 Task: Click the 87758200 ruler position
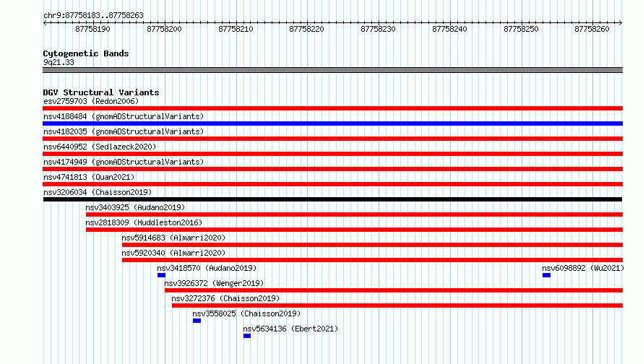(x=164, y=29)
